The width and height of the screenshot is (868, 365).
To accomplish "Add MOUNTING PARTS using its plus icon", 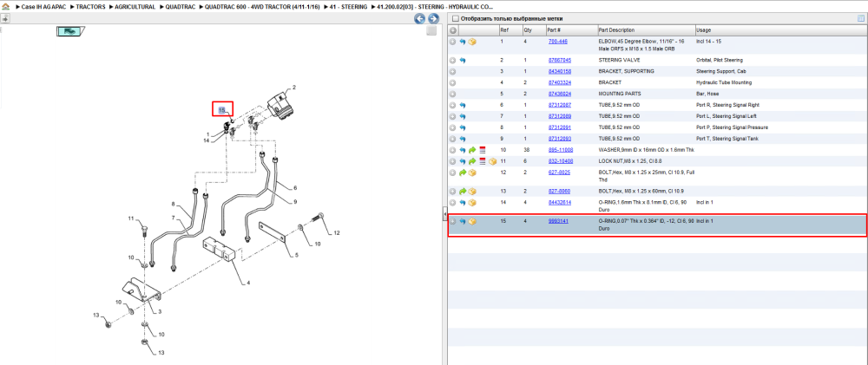I will tap(452, 94).
